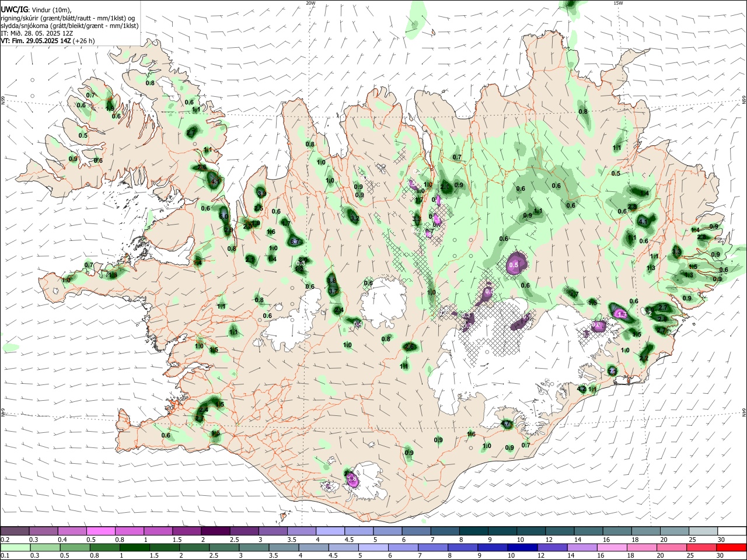Click the 6.7 precipitation value on the map

295,242
